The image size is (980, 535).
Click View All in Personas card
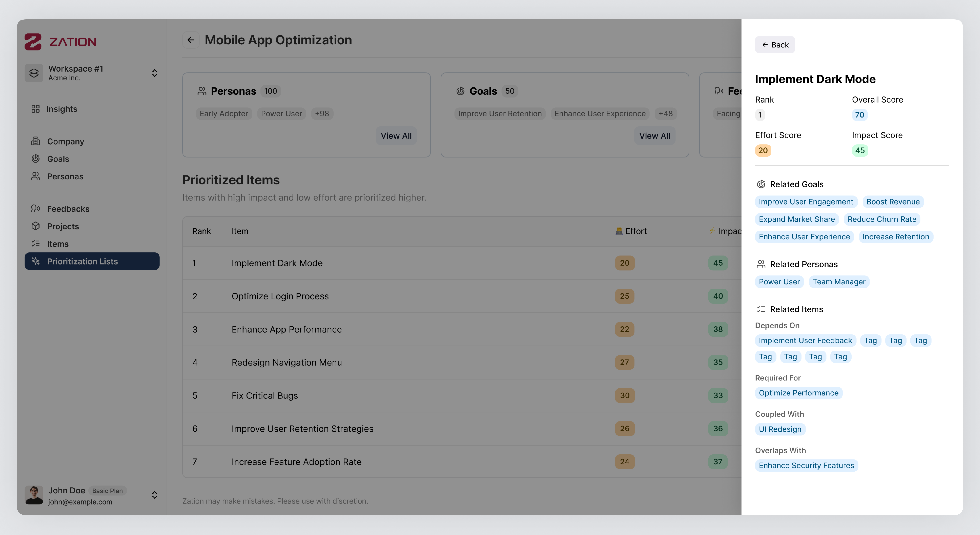[396, 136]
